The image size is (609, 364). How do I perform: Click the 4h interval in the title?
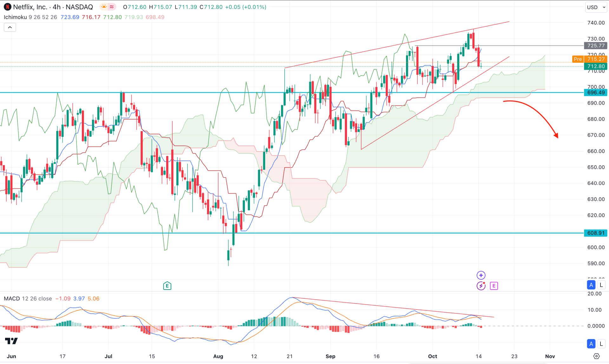point(56,7)
